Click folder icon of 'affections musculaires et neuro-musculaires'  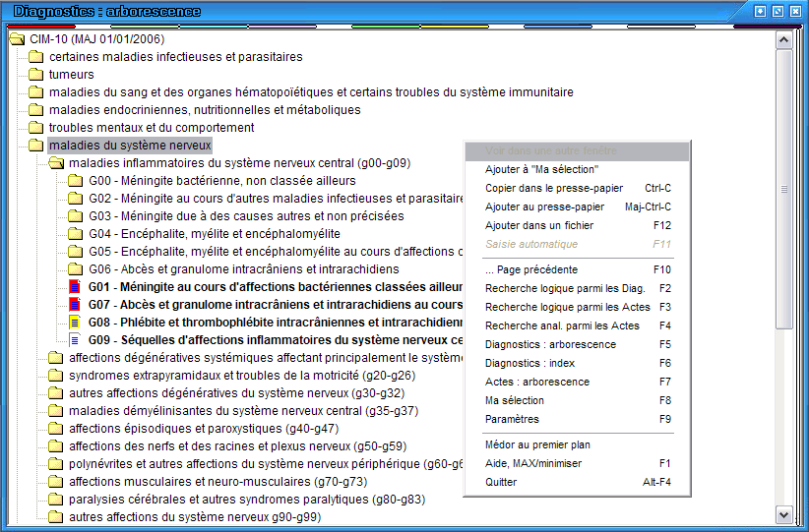pyautogui.click(x=55, y=482)
